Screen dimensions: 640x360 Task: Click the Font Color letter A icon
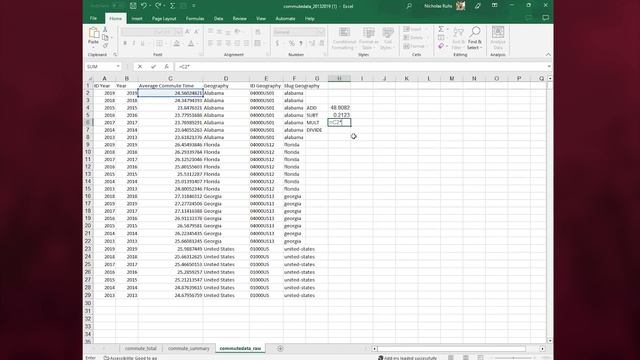coord(191,43)
